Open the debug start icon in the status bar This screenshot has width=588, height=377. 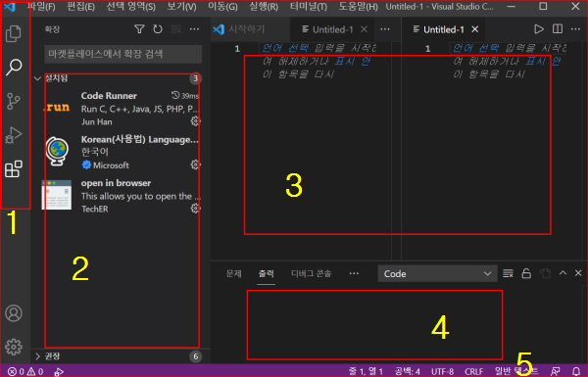tap(59, 372)
